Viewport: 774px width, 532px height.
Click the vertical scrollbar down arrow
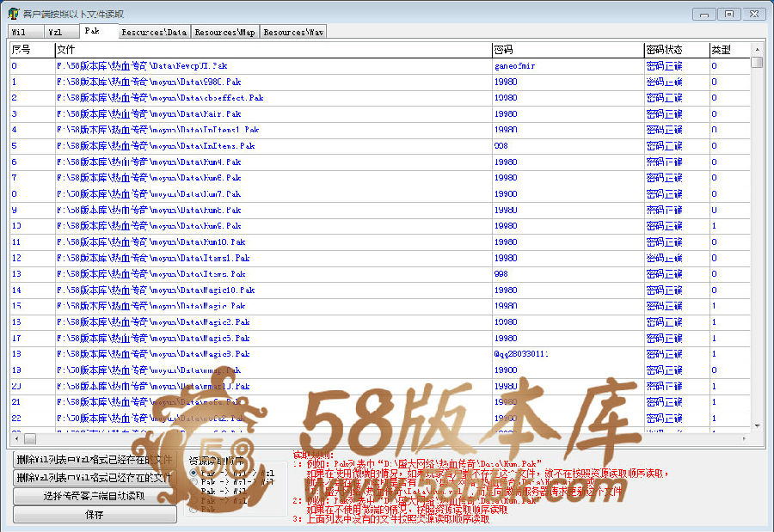pos(757,425)
